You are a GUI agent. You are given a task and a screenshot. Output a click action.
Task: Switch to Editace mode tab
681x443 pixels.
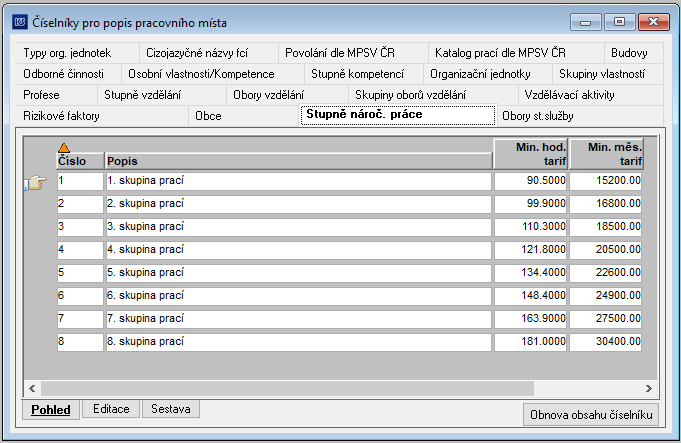point(111,409)
